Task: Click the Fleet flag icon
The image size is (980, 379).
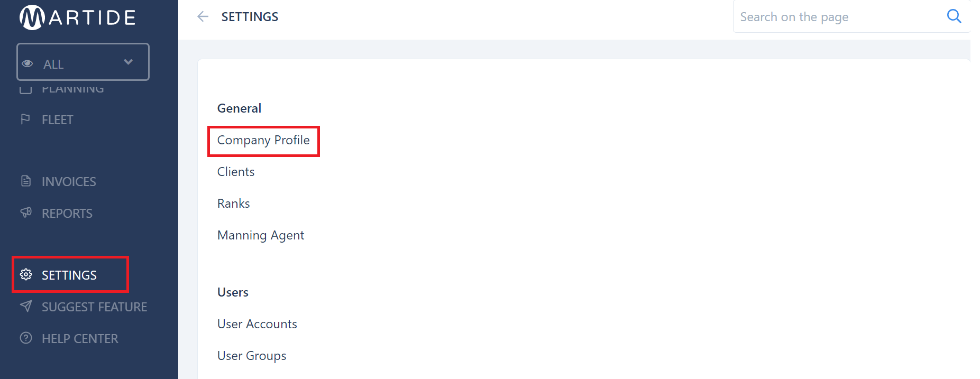Action: click(25, 119)
